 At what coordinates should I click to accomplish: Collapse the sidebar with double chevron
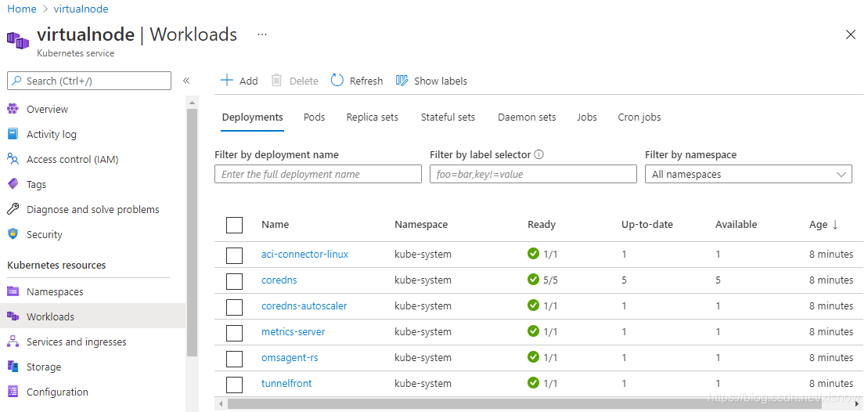coord(186,81)
